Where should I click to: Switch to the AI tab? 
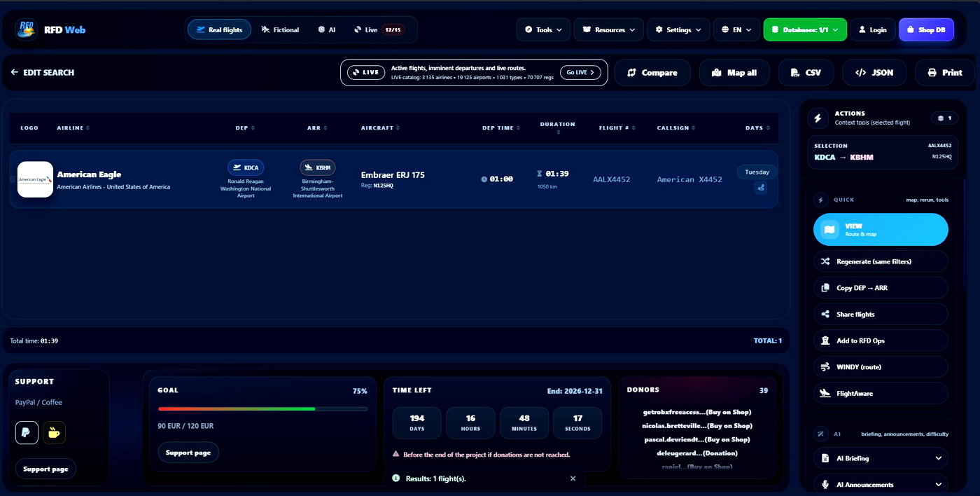point(326,30)
